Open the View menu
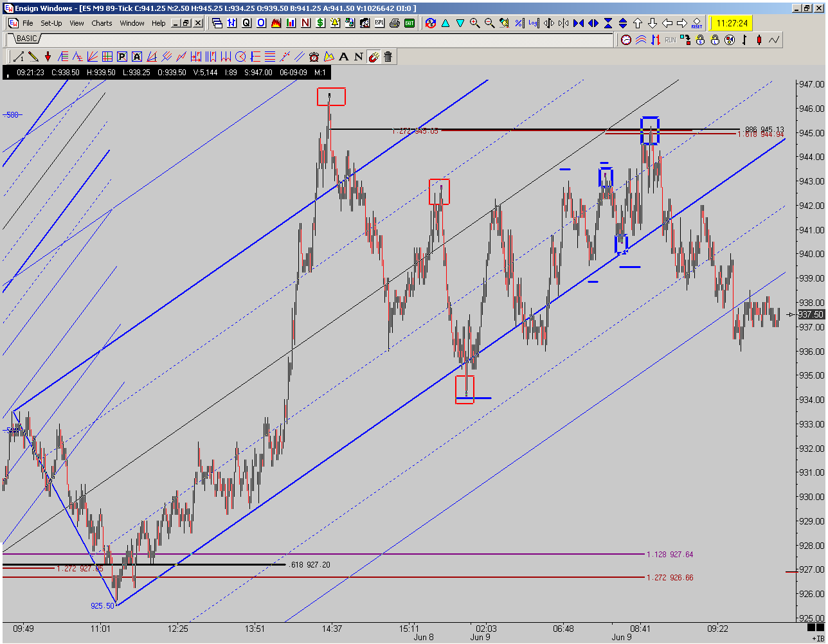Image resolution: width=828 pixels, height=644 pixels. pyautogui.click(x=76, y=23)
